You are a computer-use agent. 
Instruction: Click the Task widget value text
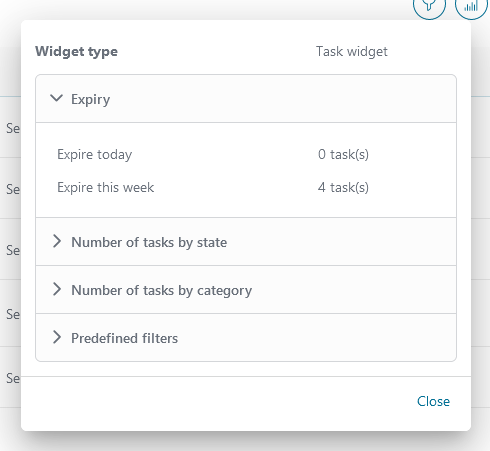tap(352, 51)
